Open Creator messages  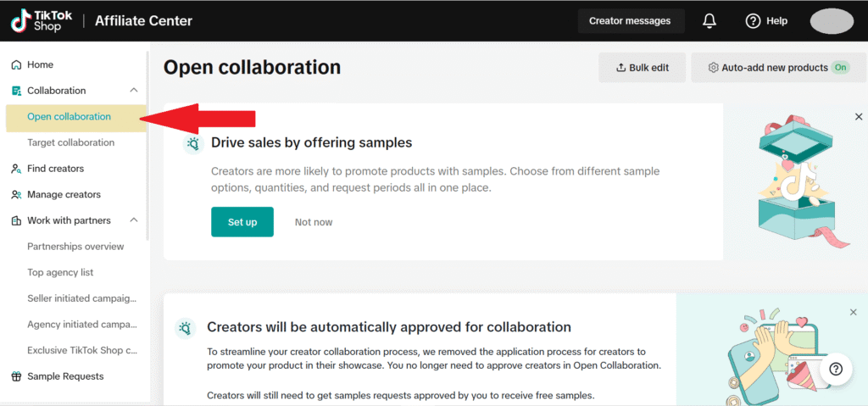(x=630, y=21)
